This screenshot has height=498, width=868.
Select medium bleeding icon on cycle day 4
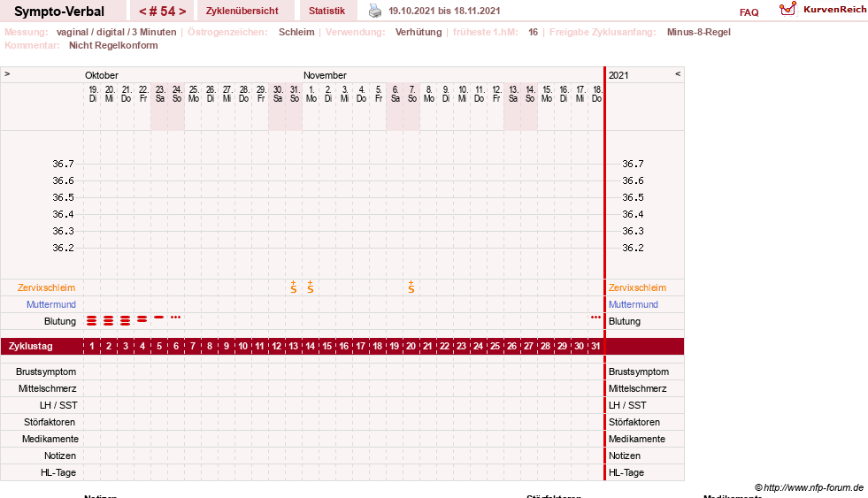tap(142, 318)
